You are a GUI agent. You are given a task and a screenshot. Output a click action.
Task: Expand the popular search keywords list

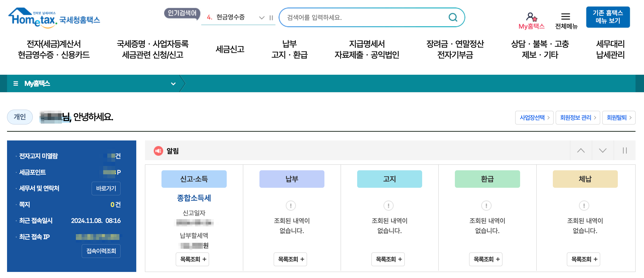(x=261, y=17)
